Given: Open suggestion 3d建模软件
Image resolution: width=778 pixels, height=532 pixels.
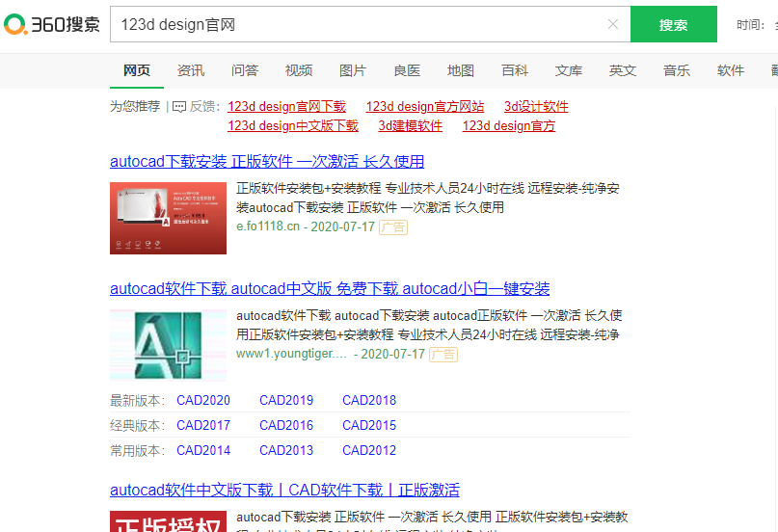Looking at the screenshot, I should [x=411, y=126].
